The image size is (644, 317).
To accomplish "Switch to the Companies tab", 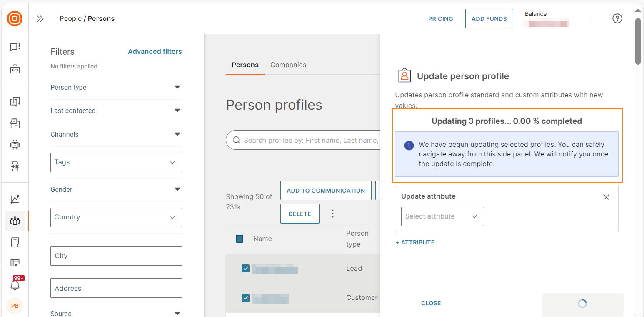I will pyautogui.click(x=288, y=65).
